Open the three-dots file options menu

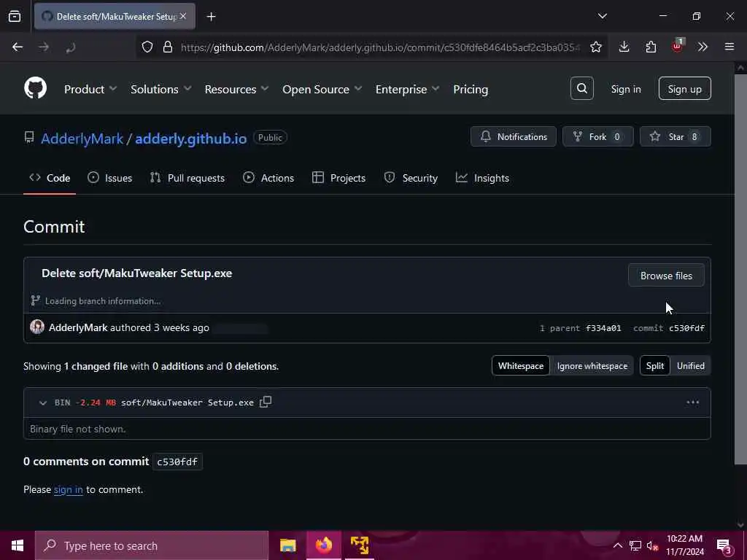[692, 402]
